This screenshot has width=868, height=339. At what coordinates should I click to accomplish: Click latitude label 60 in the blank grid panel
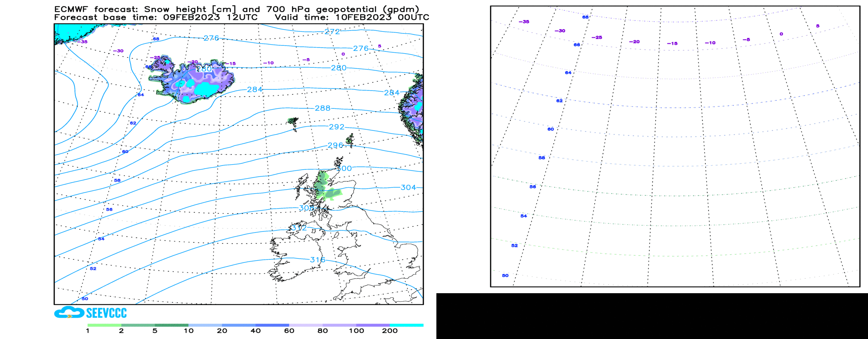click(x=551, y=129)
